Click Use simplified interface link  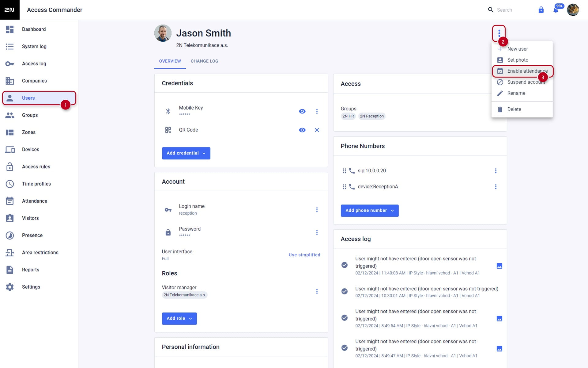point(304,255)
